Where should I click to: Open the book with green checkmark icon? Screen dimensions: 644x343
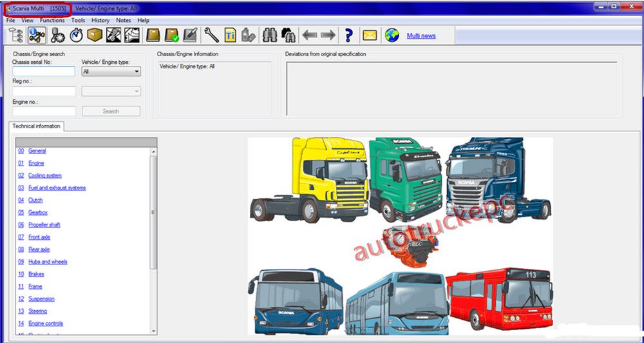172,35
